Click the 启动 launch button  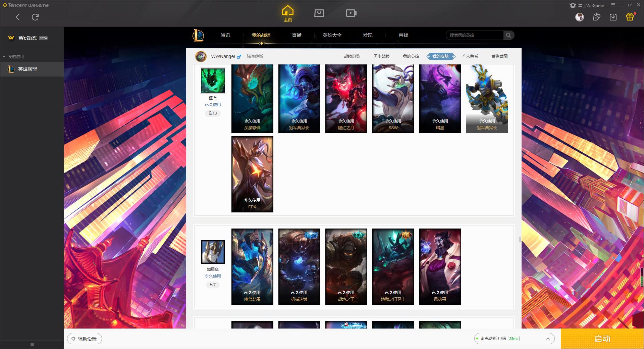pyautogui.click(x=602, y=339)
